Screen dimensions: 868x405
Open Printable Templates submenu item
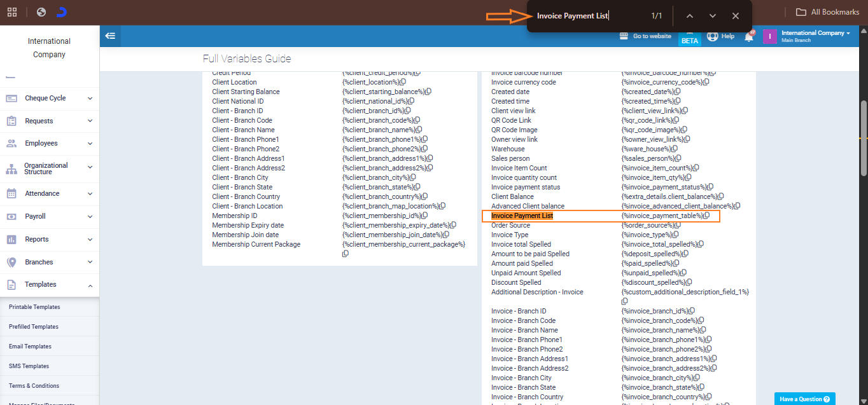pyautogui.click(x=34, y=307)
